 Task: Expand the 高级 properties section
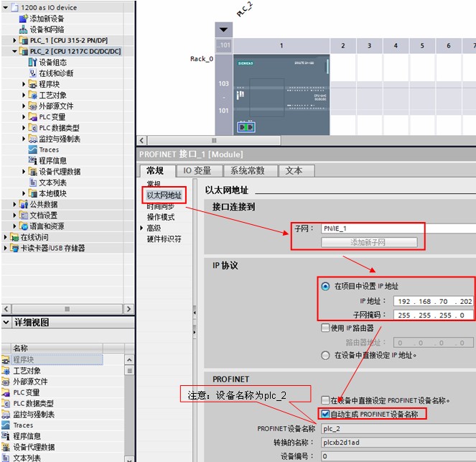click(x=141, y=228)
